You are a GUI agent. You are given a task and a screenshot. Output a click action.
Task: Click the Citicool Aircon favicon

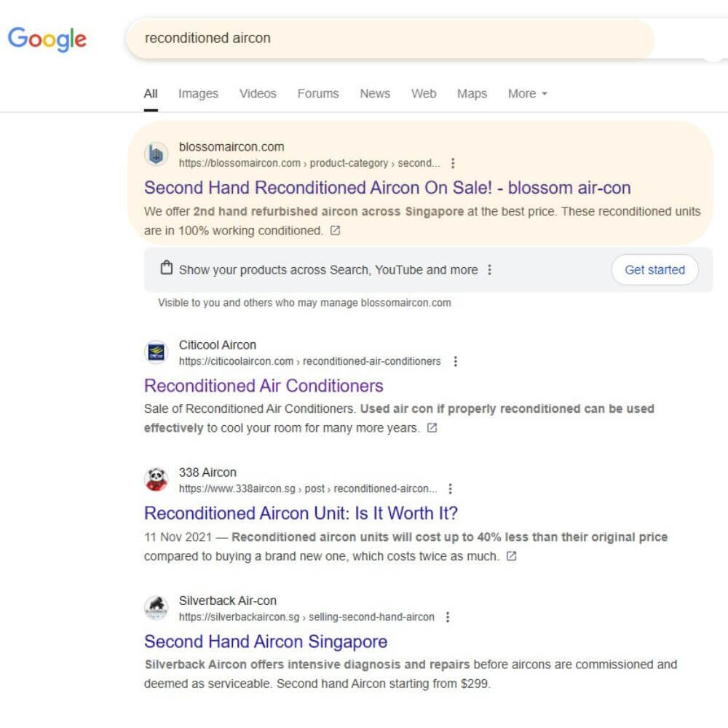pos(157,352)
